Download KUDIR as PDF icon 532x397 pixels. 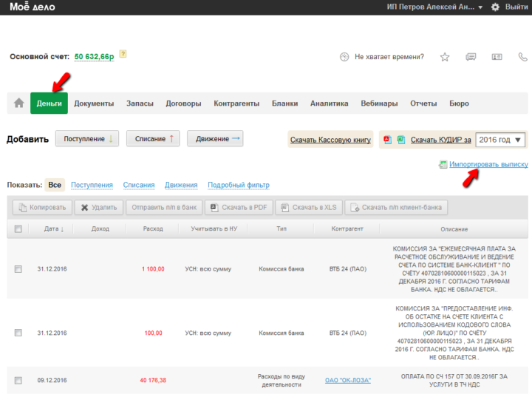point(387,139)
